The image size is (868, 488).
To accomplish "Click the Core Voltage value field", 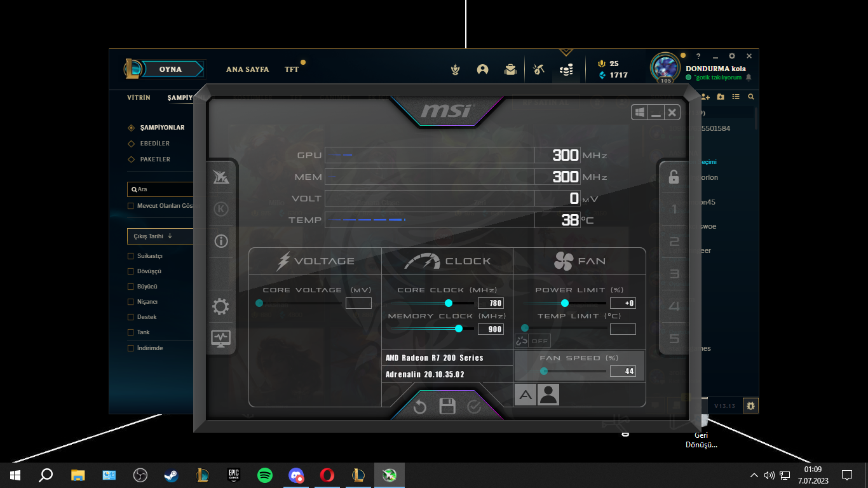I will coord(358,303).
